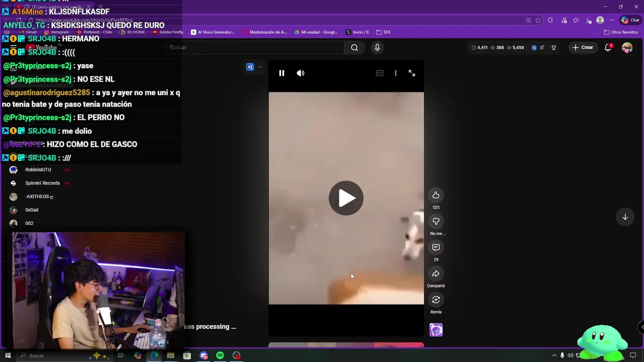Open Edge downloads icon
The image size is (644, 362).
[589, 21]
